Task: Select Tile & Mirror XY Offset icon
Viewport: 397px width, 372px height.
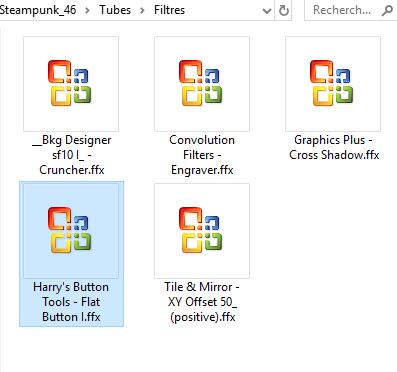Action: click(x=202, y=230)
